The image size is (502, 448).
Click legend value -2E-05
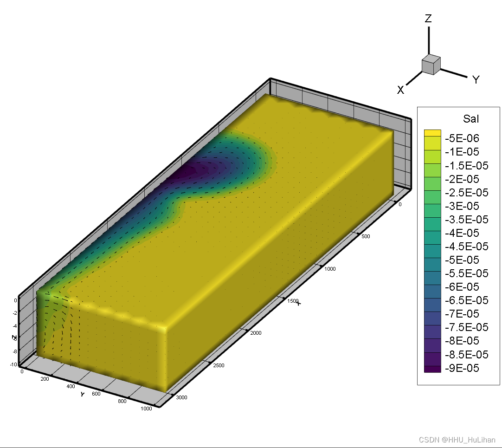pyautogui.click(x=462, y=179)
